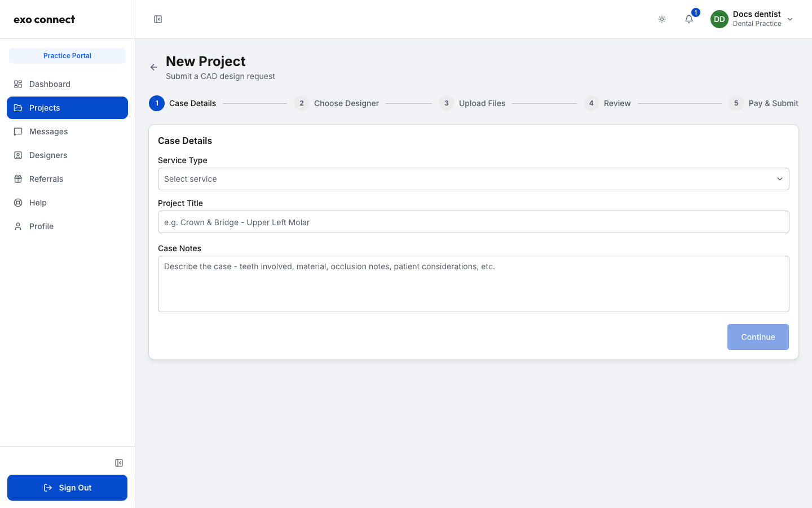The height and width of the screenshot is (508, 812).
Task: Collapse sidebar using bottom panel icon
Action: [119, 463]
